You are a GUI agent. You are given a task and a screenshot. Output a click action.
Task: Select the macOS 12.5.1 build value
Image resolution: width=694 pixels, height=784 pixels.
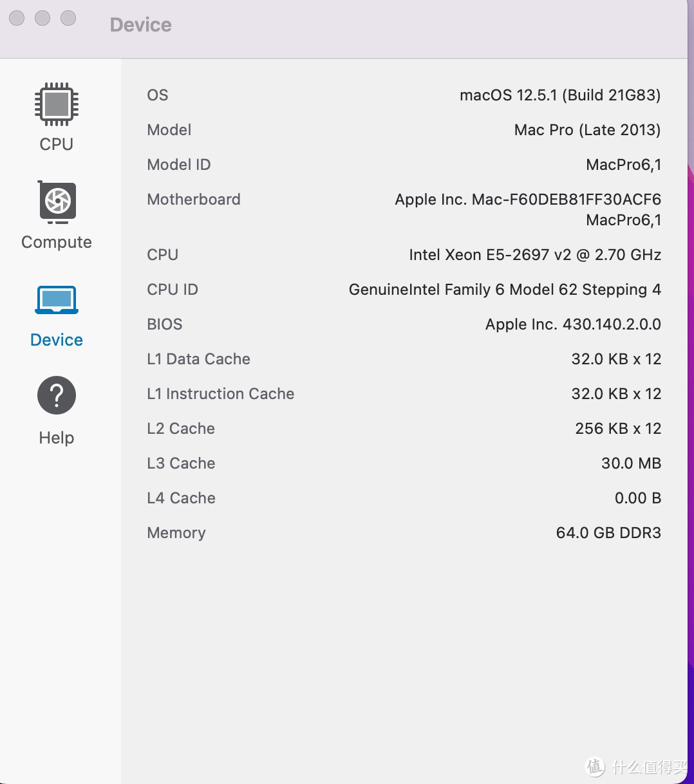tap(559, 95)
